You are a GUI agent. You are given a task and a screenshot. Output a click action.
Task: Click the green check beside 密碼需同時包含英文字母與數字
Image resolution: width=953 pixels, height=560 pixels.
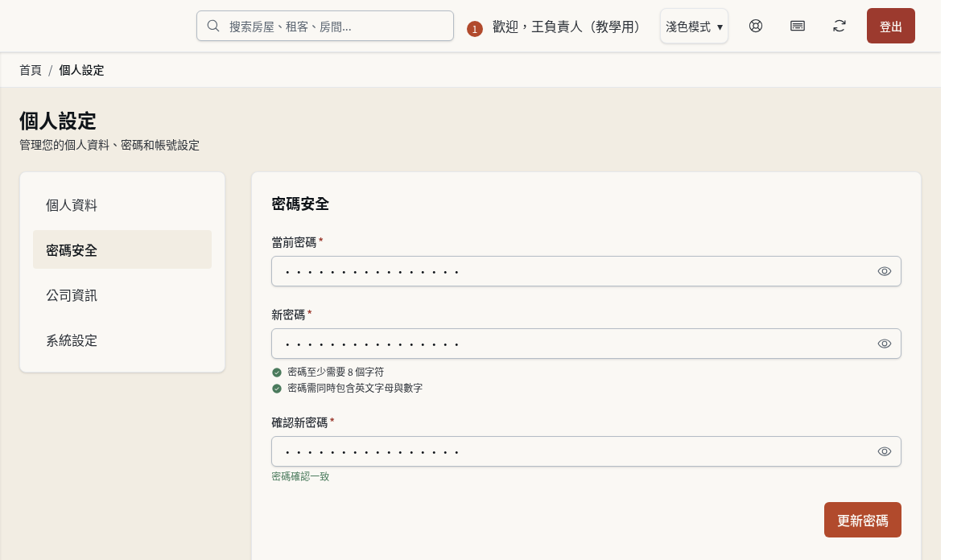[x=277, y=388]
